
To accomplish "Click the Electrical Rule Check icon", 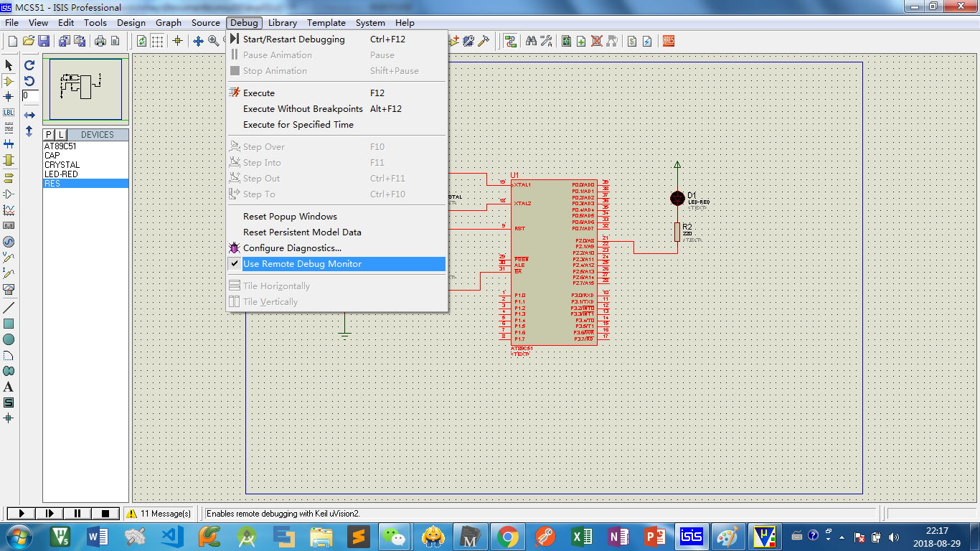I will (647, 41).
